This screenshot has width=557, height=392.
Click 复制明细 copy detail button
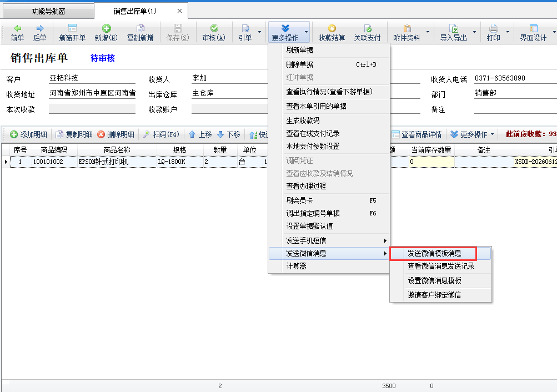click(x=74, y=134)
